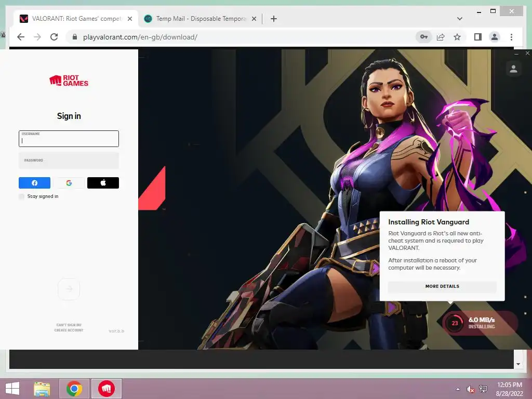This screenshot has width=532, height=399.
Task: Focus the Password input field
Action: (69, 160)
